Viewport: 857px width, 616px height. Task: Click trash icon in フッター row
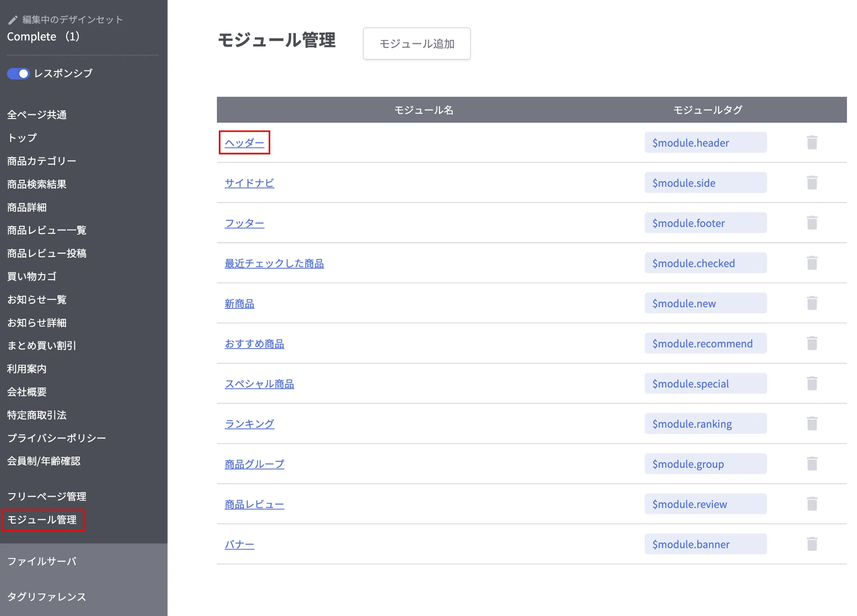pyautogui.click(x=812, y=223)
